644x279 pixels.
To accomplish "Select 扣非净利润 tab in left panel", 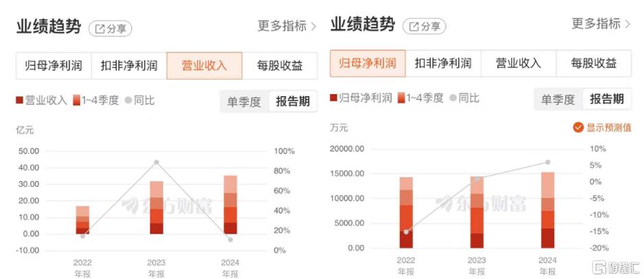I will click(x=129, y=66).
